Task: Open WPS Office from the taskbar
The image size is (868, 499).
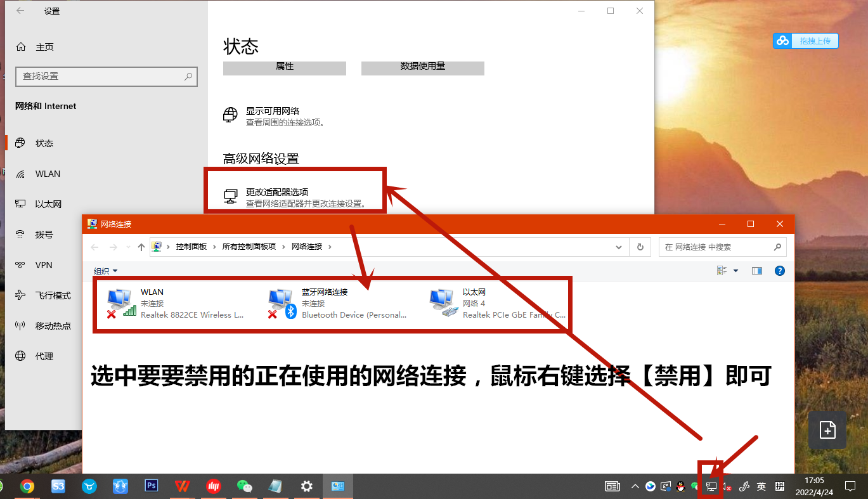Action: coord(183,486)
